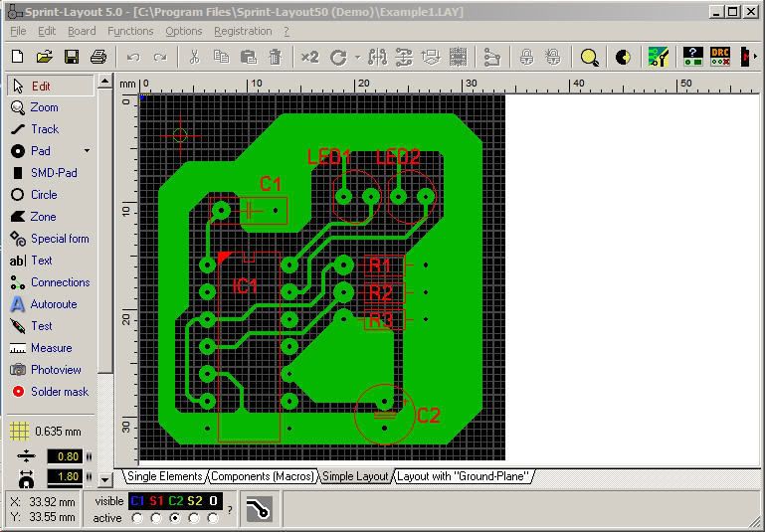Select the SMD-Pad tool
This screenshot has width=765, height=532.
point(53,173)
